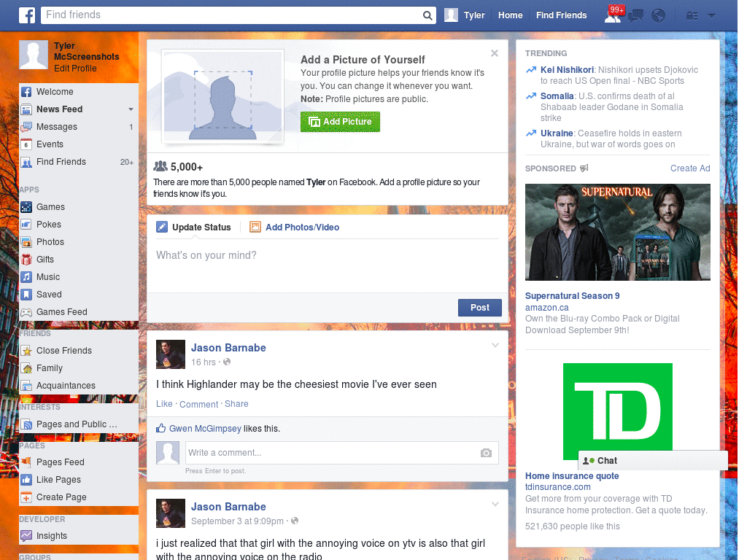Like the Highlander post
The height and width of the screenshot is (560, 747).
(x=164, y=404)
